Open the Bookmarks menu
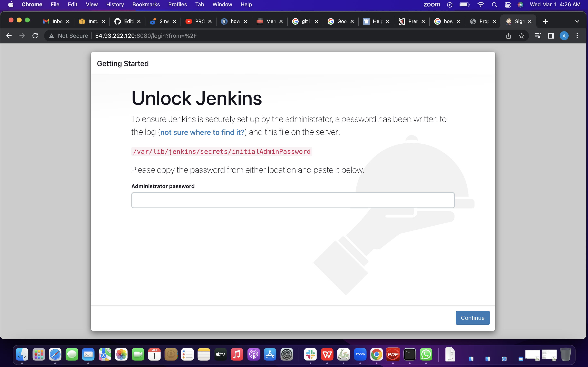 coord(146,5)
